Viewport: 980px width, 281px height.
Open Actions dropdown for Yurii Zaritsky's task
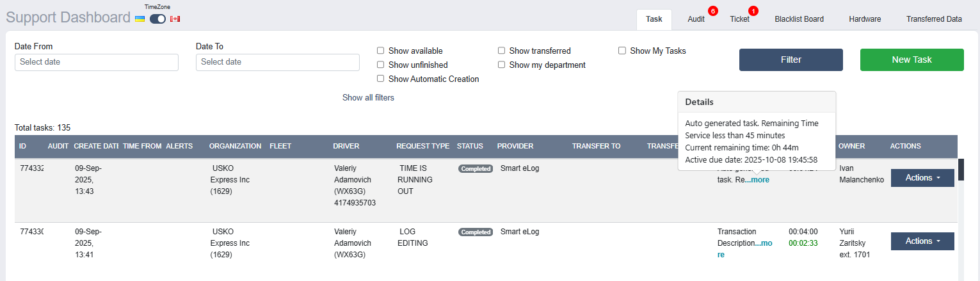[922, 241]
